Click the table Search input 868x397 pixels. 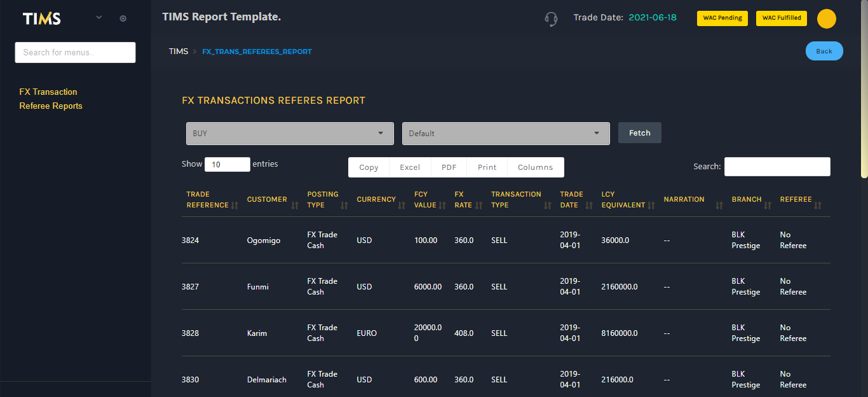click(x=777, y=167)
